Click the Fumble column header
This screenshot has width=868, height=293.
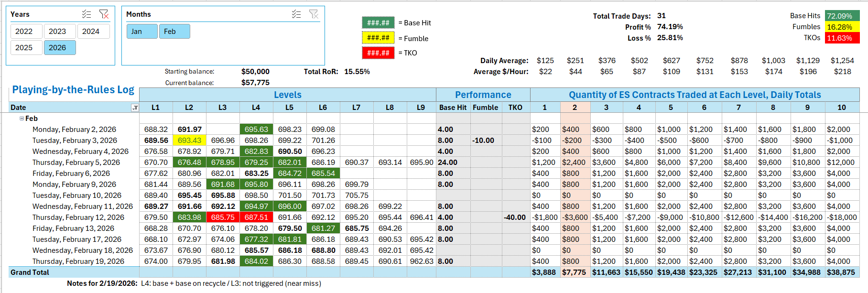pos(485,108)
